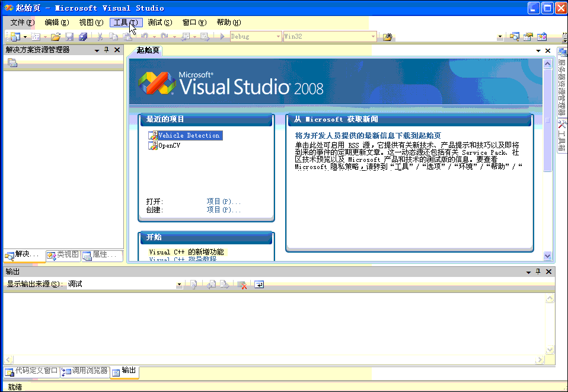Click the Paste clipboard icon
Image resolution: width=568 pixels, height=392 pixels.
127,37
